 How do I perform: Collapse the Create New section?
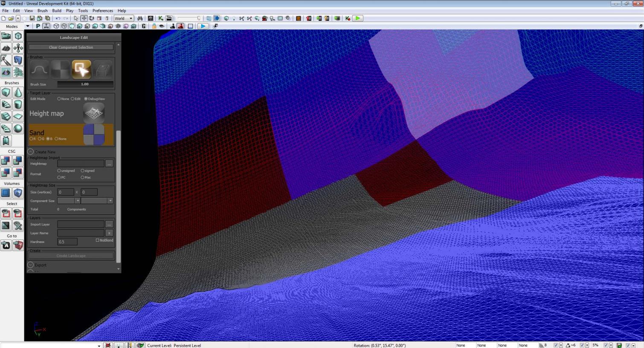[30, 152]
